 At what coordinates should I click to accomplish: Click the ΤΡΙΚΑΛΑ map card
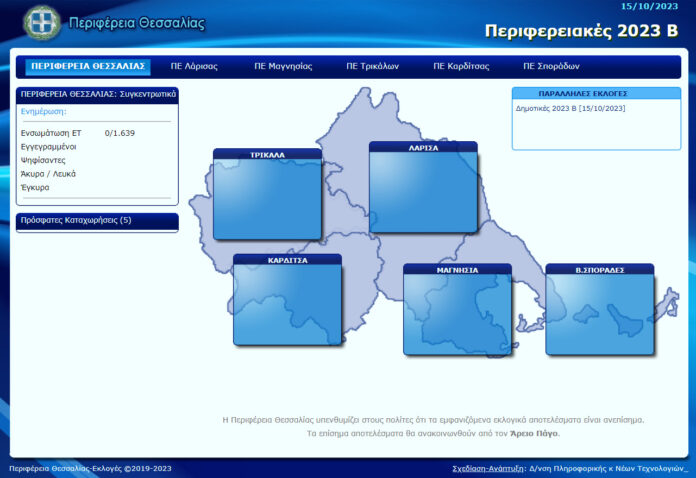(267, 199)
